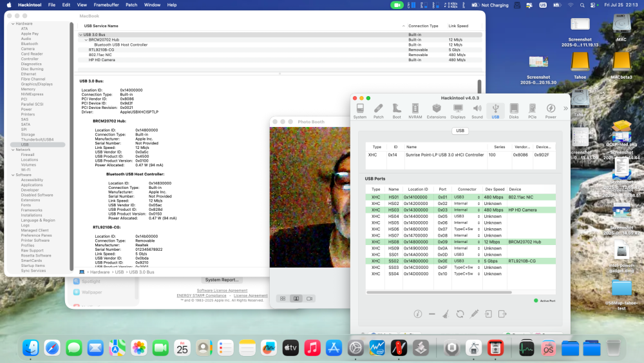Change connector type for SS02 port
The height and width of the screenshot is (363, 644).
pyautogui.click(x=466, y=261)
